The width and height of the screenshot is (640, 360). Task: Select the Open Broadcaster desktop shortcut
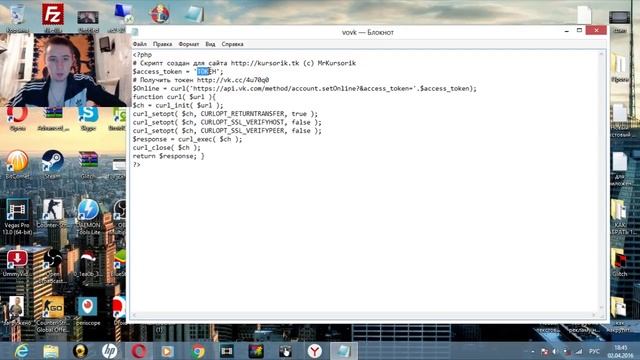point(53,265)
